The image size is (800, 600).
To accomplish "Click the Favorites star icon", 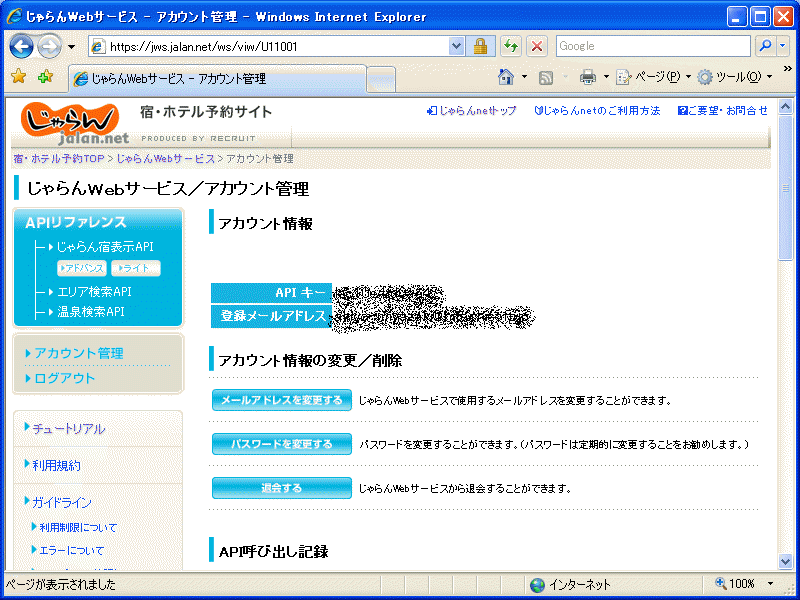I will click(x=18, y=77).
